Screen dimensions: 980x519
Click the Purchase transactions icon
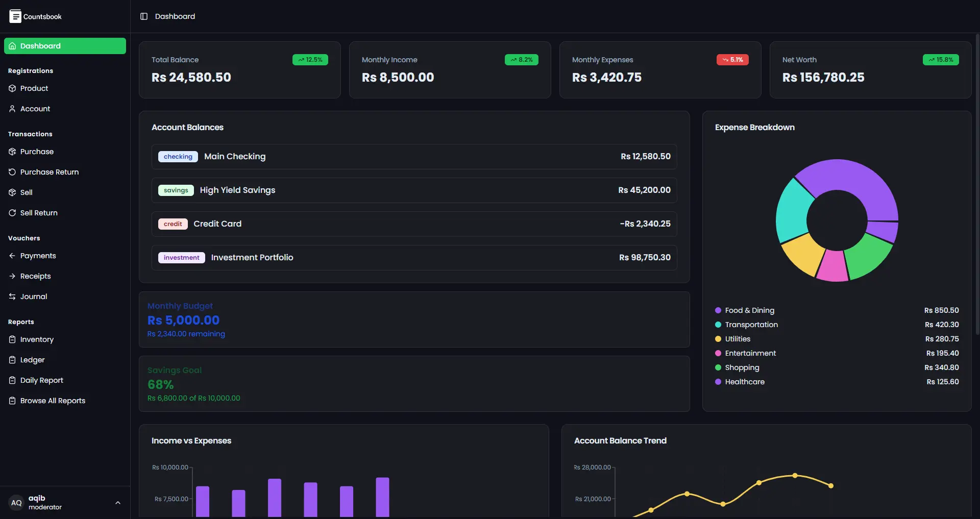[12, 151]
